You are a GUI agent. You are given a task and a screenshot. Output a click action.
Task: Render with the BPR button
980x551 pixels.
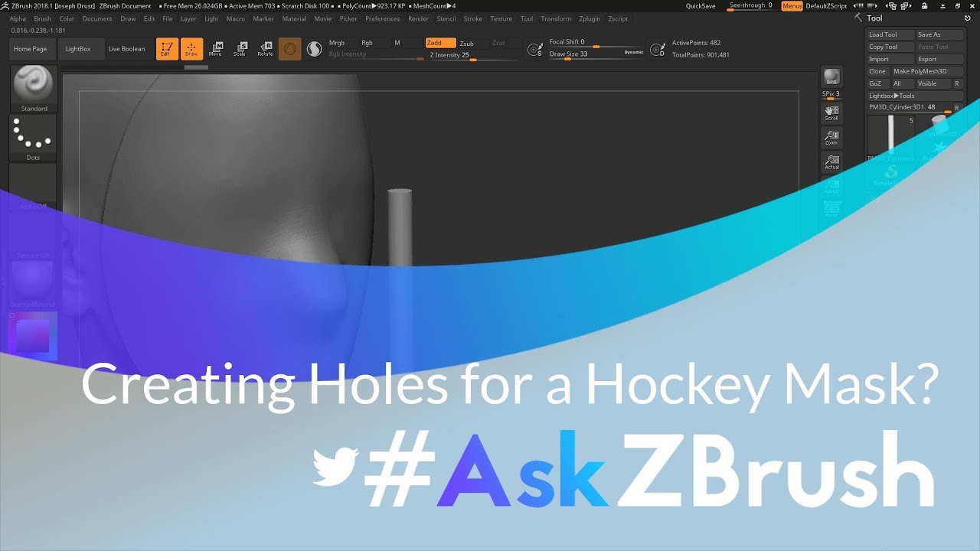[x=831, y=77]
